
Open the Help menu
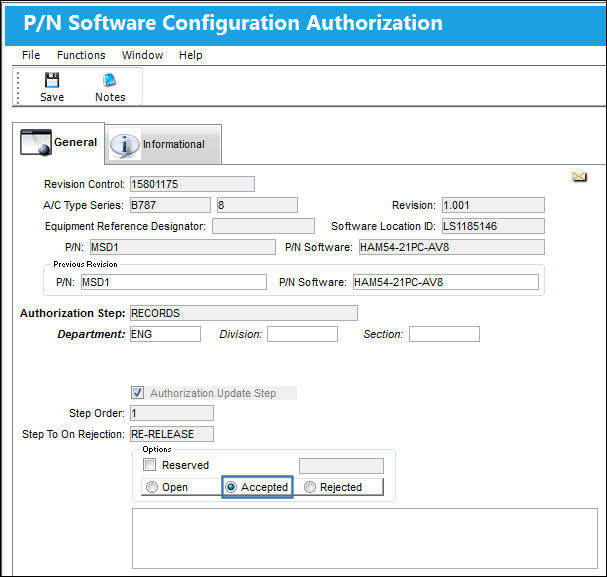point(190,55)
